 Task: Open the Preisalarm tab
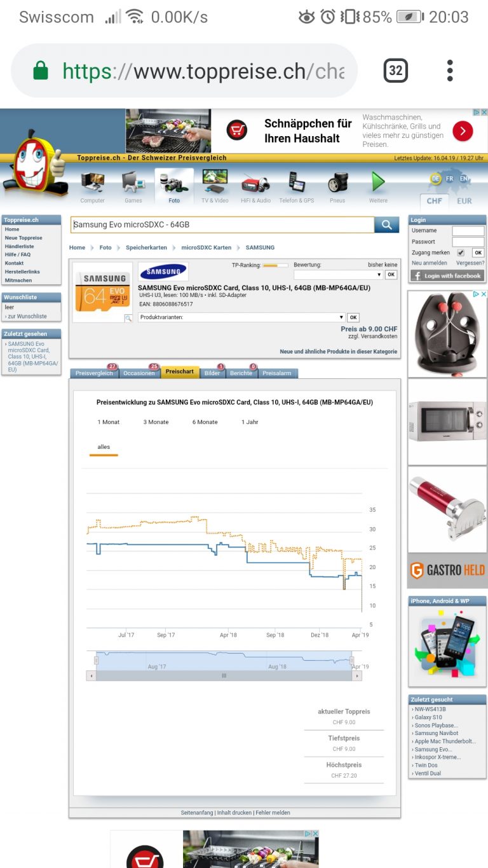click(277, 373)
